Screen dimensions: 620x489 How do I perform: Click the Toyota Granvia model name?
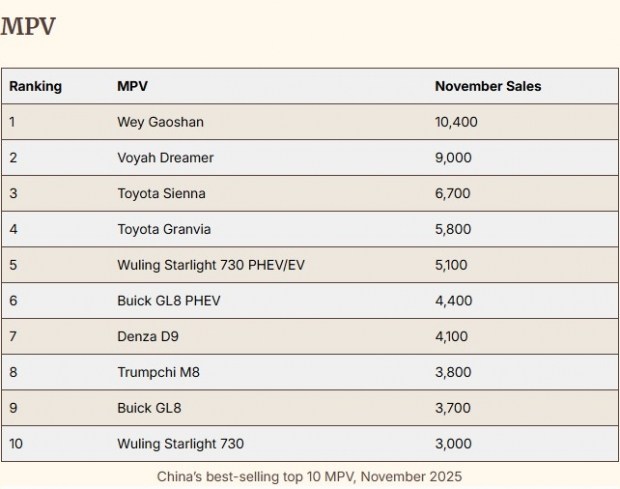point(164,229)
